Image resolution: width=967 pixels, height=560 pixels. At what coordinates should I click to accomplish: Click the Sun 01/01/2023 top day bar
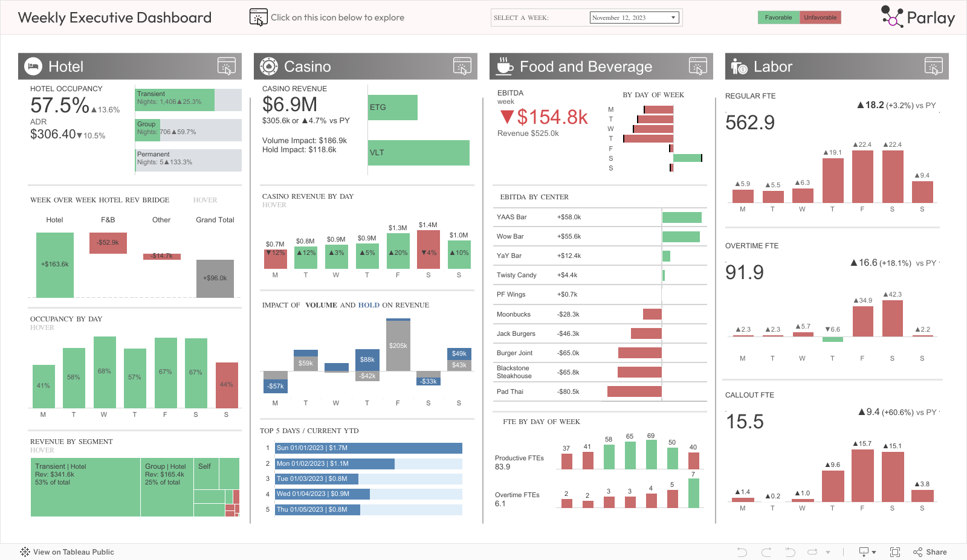369,448
